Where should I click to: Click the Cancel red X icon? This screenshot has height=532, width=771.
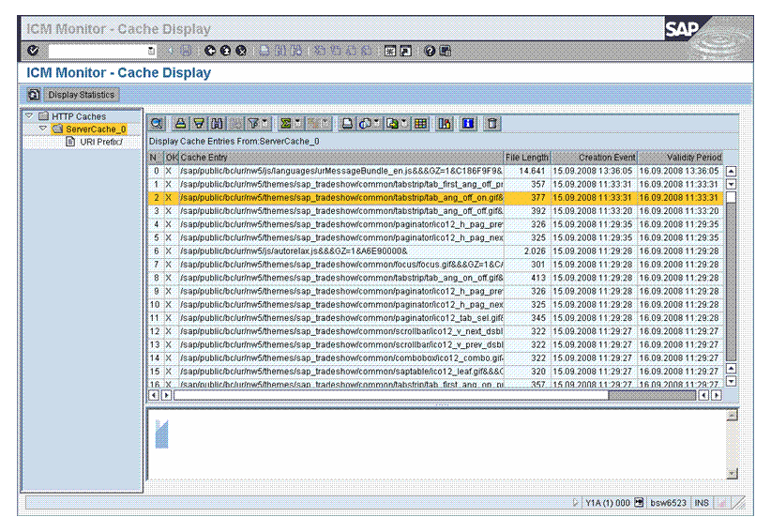(x=241, y=51)
